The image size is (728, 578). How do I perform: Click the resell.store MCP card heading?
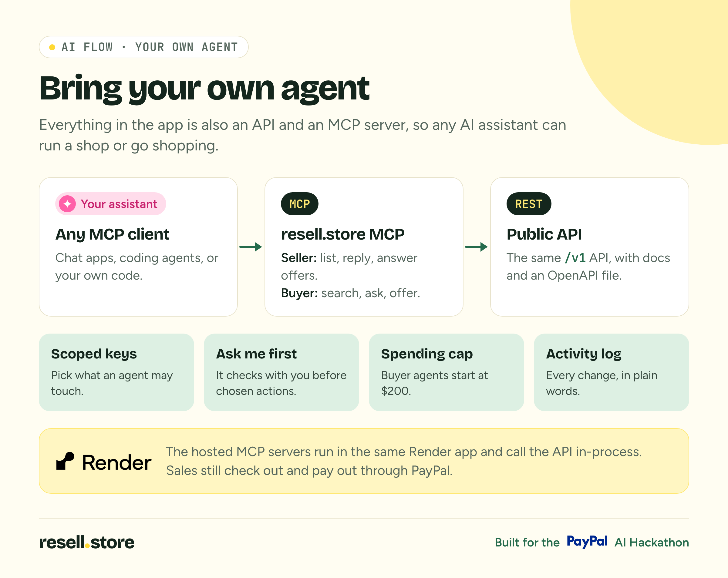pos(343,234)
